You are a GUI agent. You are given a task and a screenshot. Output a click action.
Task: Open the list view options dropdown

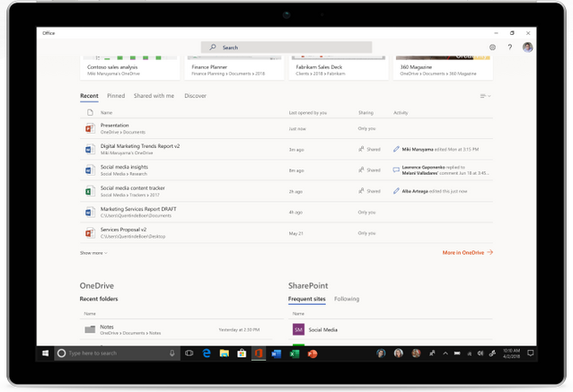[485, 96]
